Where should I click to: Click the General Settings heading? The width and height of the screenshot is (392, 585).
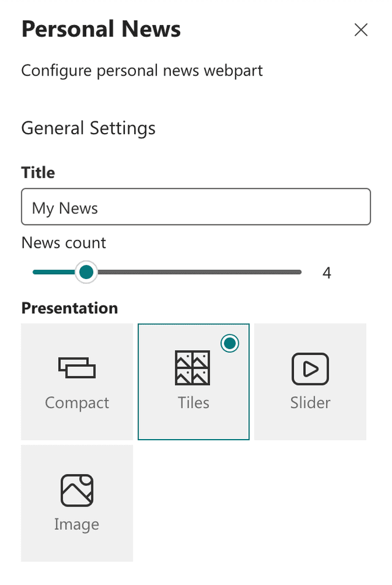click(88, 128)
